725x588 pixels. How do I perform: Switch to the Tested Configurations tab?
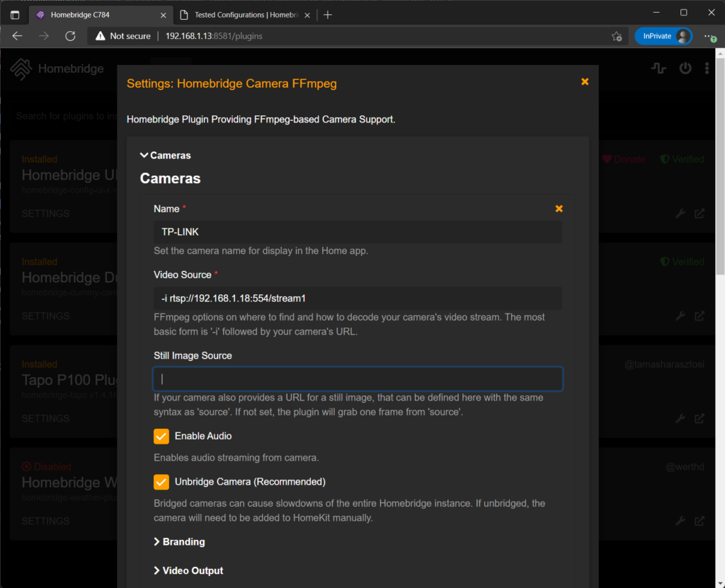[x=245, y=15]
